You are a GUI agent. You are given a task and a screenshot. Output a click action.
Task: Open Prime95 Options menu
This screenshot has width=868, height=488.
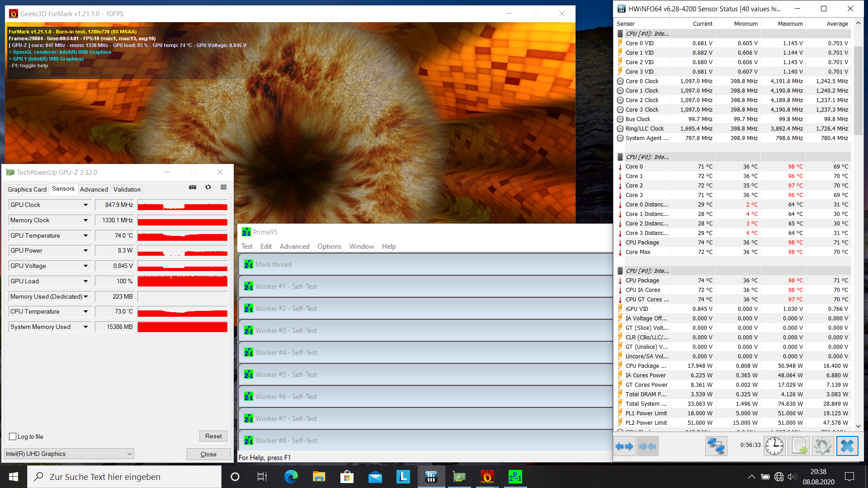329,246
